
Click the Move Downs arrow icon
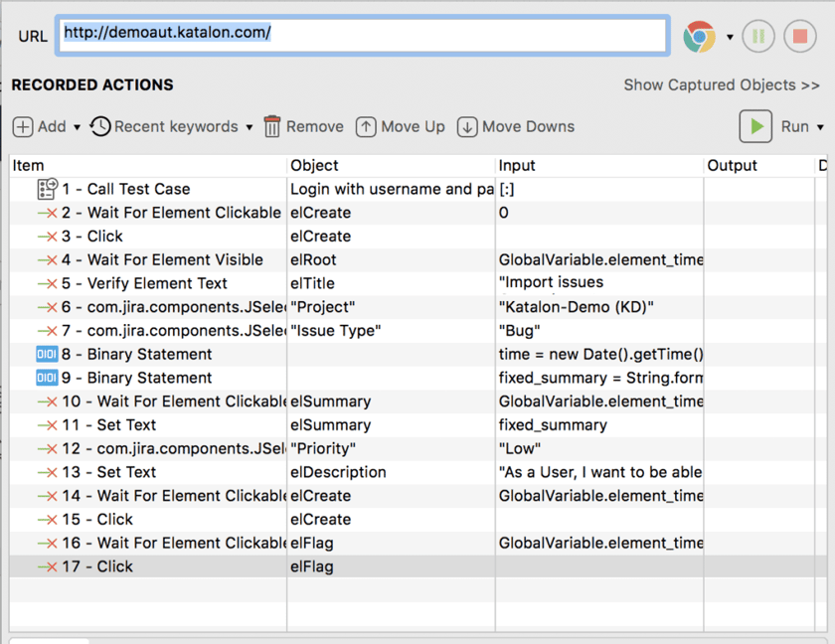point(467,126)
